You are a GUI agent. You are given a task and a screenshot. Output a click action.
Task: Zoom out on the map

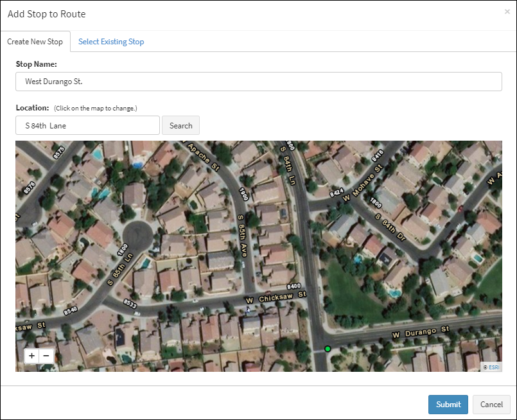[46, 355]
